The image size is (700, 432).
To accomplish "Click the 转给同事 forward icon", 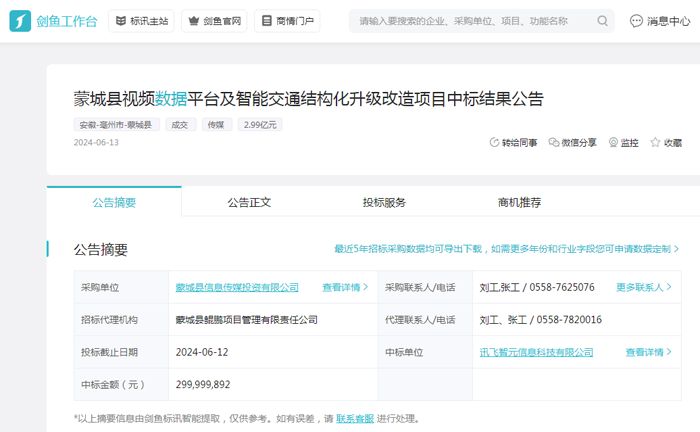I will click(x=494, y=143).
